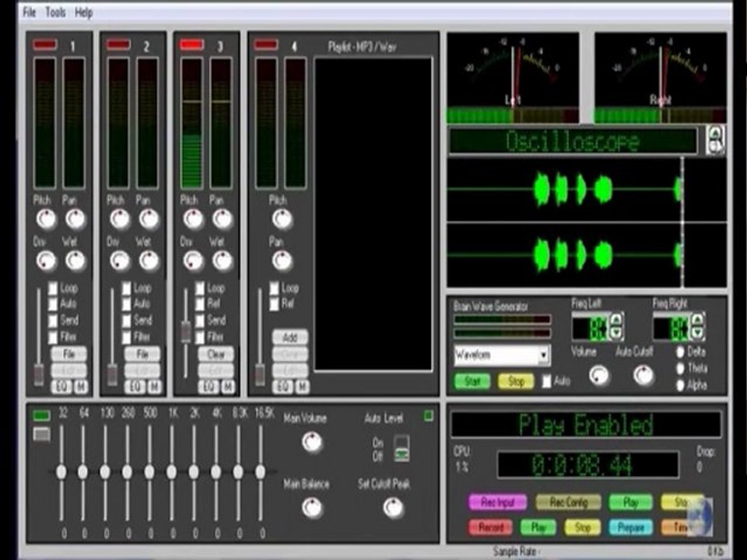Click the empty playlist box
747x560 pixels.
coord(373,214)
